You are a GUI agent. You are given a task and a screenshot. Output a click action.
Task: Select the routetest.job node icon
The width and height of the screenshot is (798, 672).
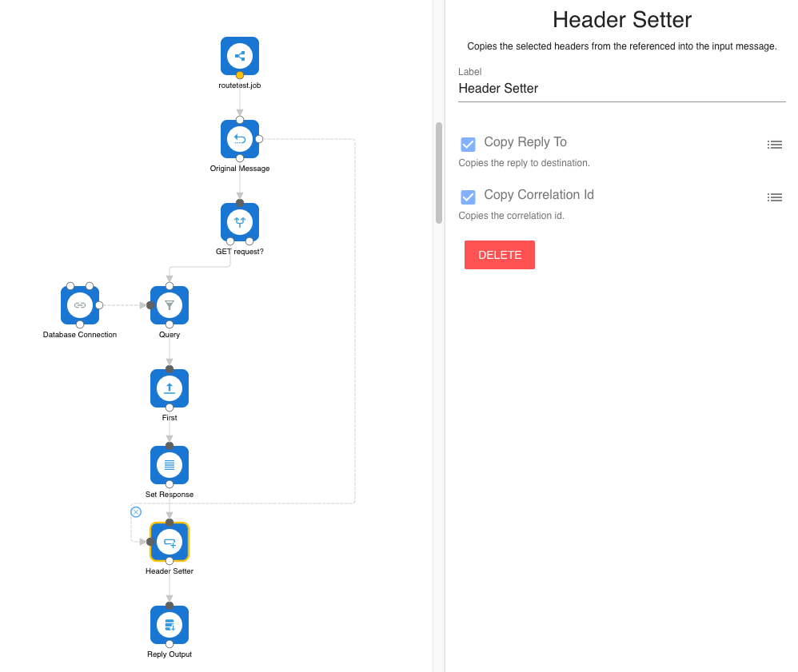pos(240,56)
